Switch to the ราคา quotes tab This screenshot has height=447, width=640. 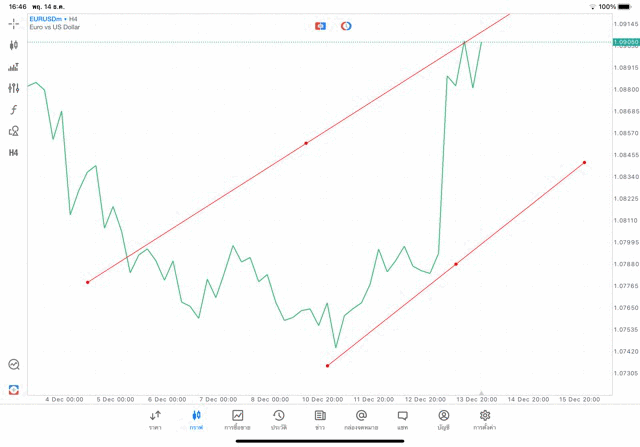[x=155, y=420]
